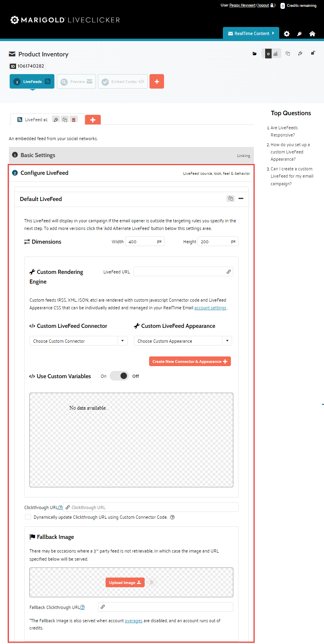The height and width of the screenshot is (644, 324).
Task: Open the campaign folder icon
Action: click(x=255, y=54)
